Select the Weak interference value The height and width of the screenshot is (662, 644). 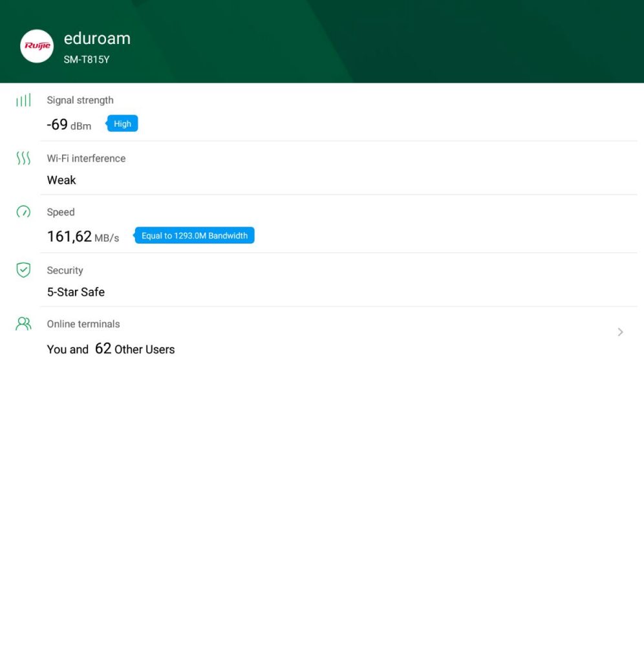coord(61,180)
